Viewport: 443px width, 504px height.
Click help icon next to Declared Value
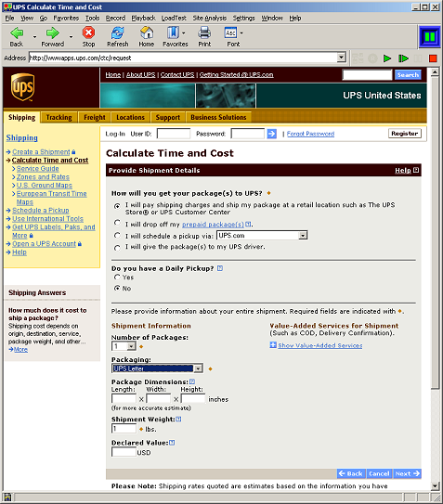(172, 443)
